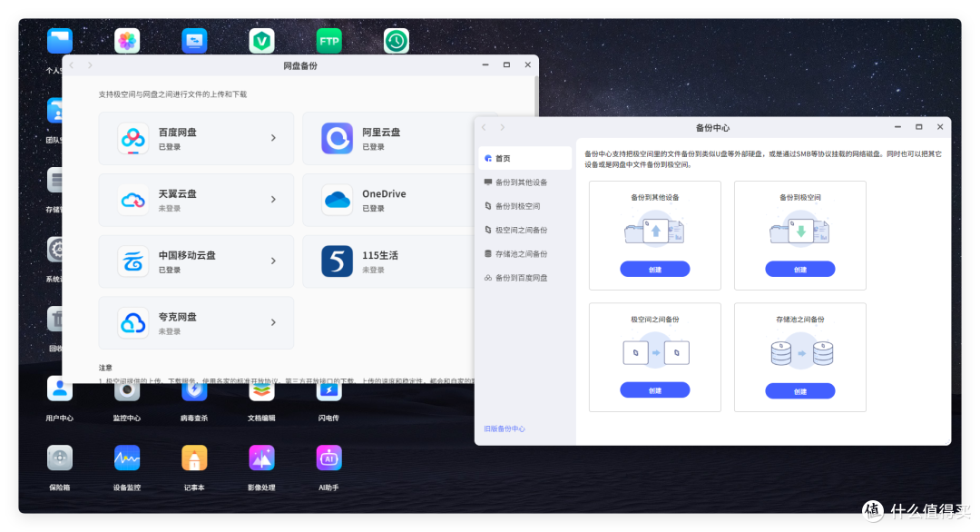
Task: Open the OneDrive cloud icon
Action: 337,200
